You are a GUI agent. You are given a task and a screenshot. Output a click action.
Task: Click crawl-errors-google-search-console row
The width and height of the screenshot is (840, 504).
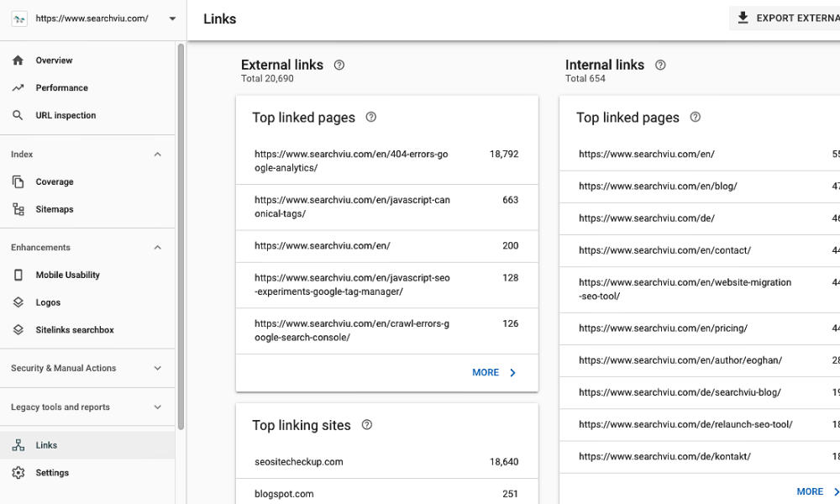tap(386, 331)
